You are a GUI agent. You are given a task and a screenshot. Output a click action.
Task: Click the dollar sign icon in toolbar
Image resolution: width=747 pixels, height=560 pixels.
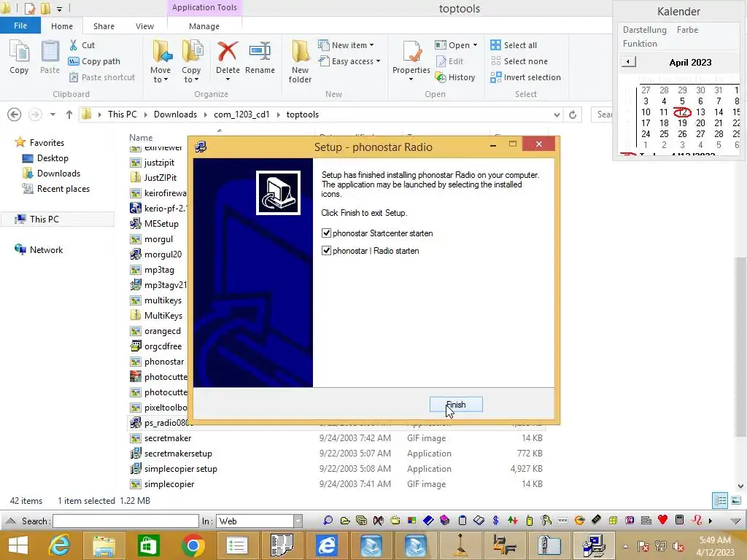tap(495, 521)
